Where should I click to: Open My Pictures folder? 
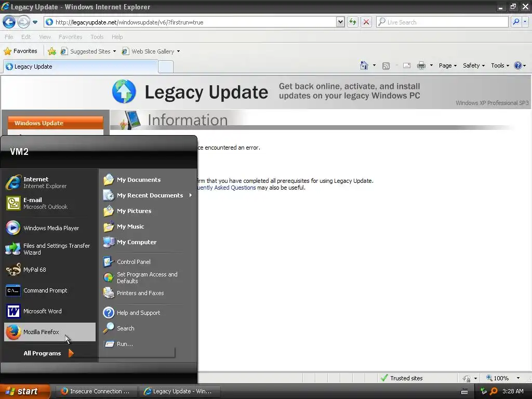(x=148, y=211)
